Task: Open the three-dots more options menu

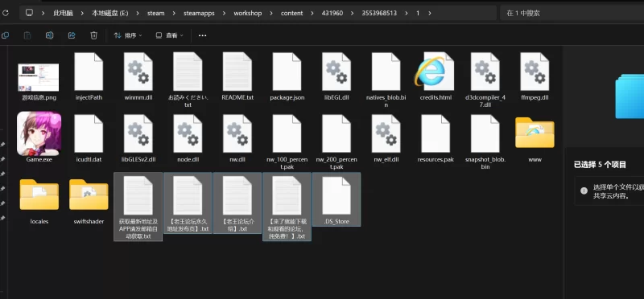Action: pyautogui.click(x=203, y=35)
